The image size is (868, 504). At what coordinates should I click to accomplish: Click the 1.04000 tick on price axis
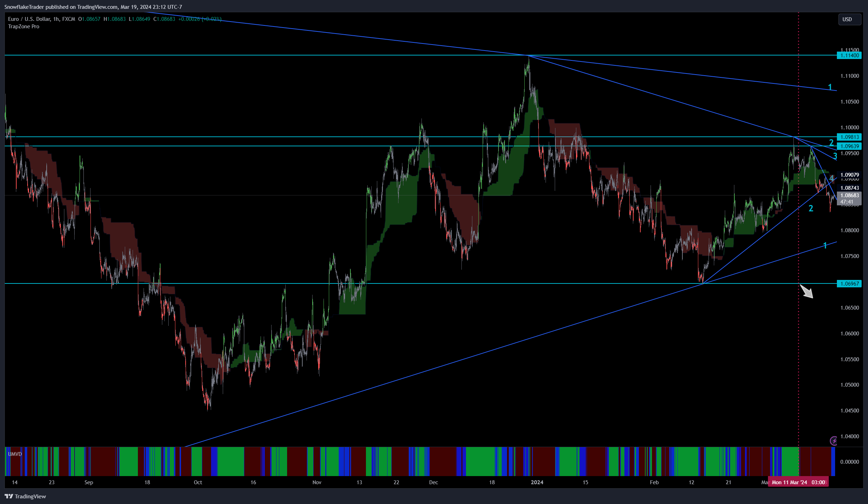850,436
